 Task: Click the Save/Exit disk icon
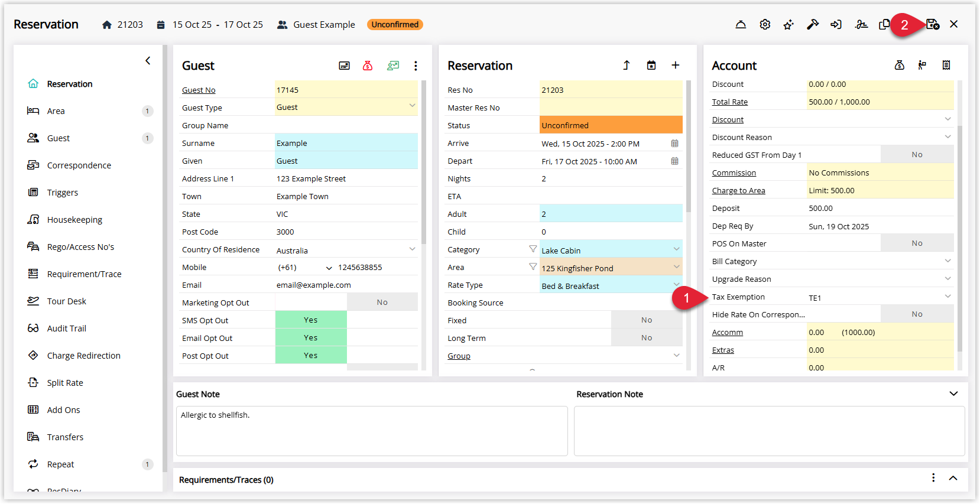tap(933, 24)
